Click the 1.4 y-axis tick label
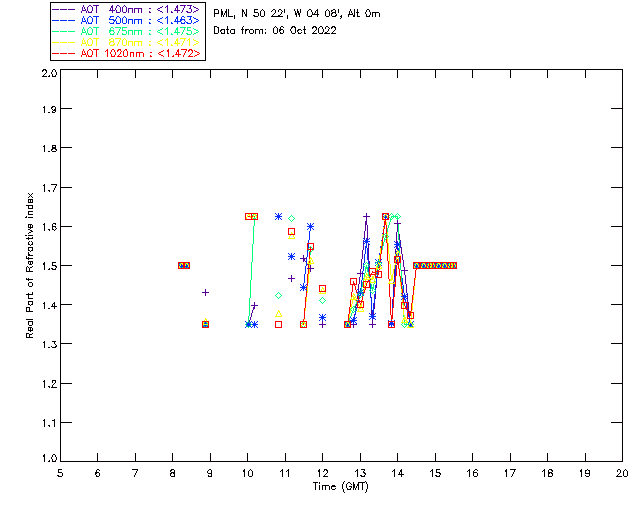This screenshot has height=512, width=640. click(x=49, y=305)
